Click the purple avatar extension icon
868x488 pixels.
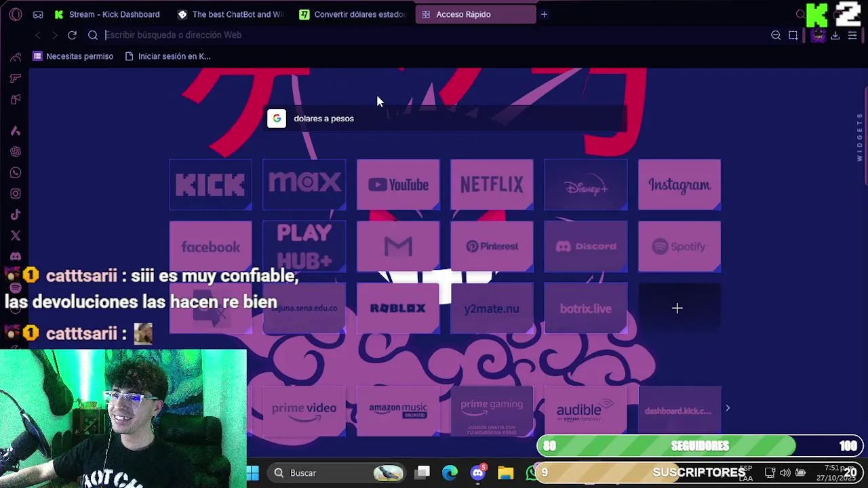coord(818,35)
